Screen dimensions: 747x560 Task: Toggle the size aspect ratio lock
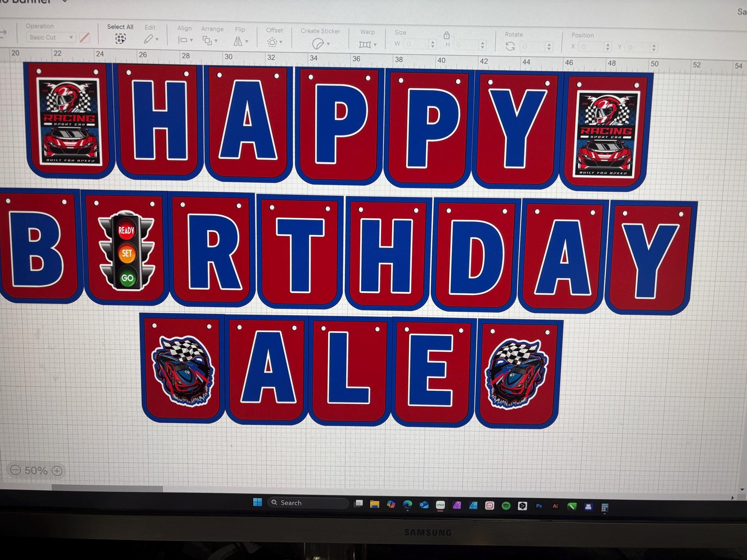[x=446, y=36]
